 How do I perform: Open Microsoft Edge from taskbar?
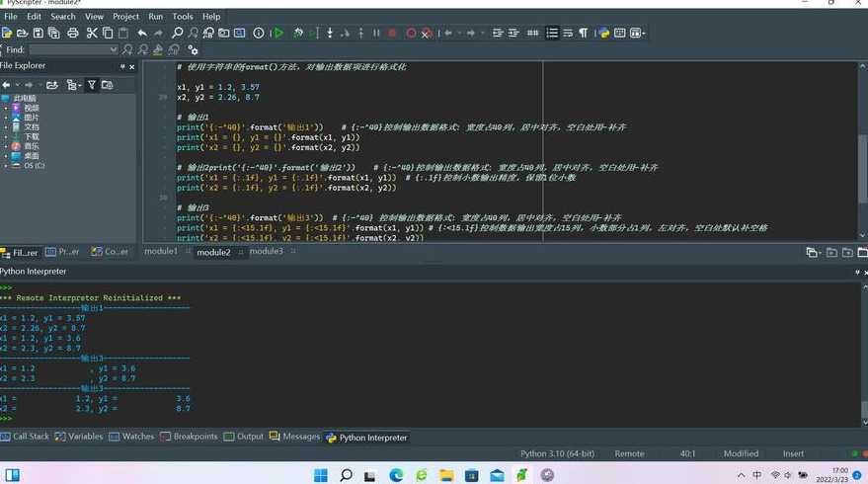tap(396, 474)
